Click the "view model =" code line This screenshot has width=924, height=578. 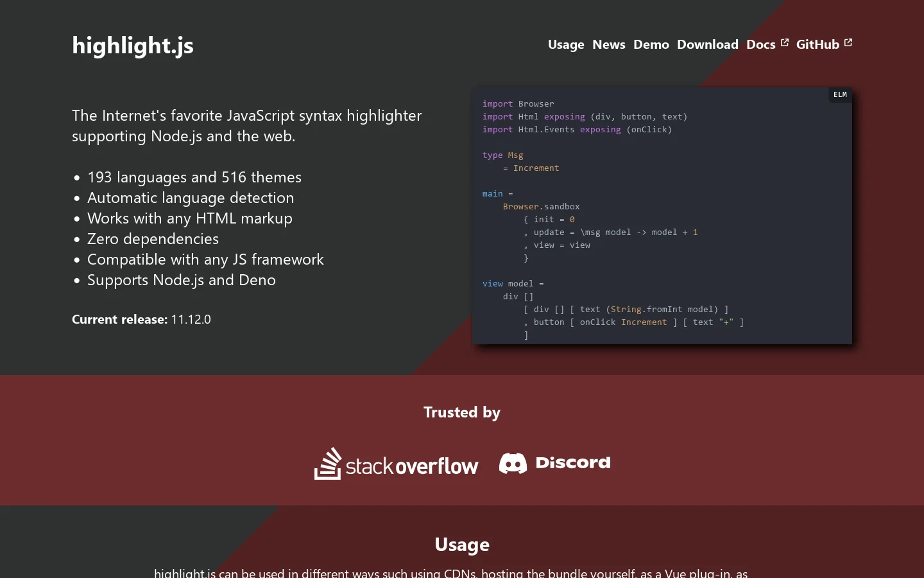click(513, 283)
